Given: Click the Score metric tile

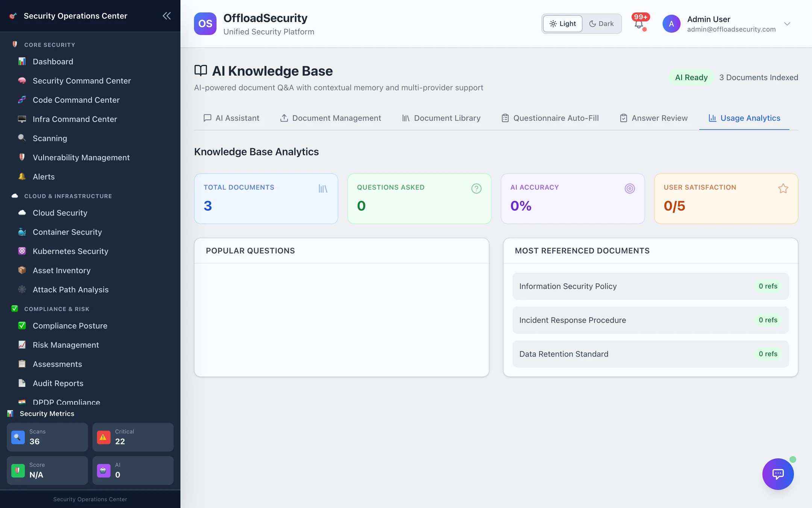Looking at the screenshot, I should pos(47,470).
